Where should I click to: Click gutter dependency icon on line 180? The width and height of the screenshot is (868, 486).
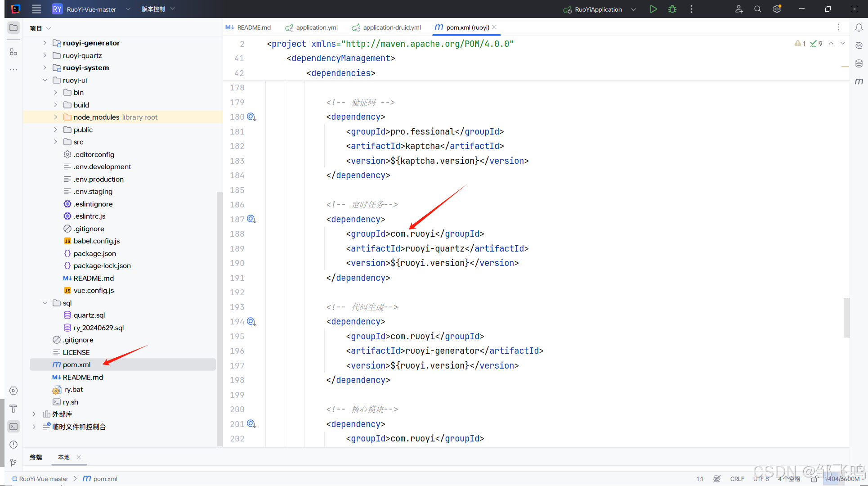251,117
